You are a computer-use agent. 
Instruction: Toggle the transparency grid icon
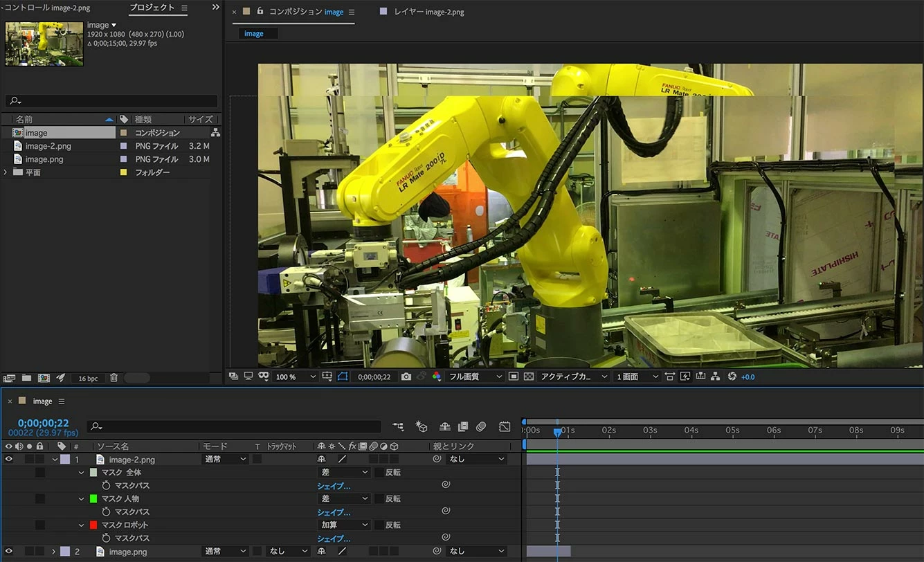529,377
